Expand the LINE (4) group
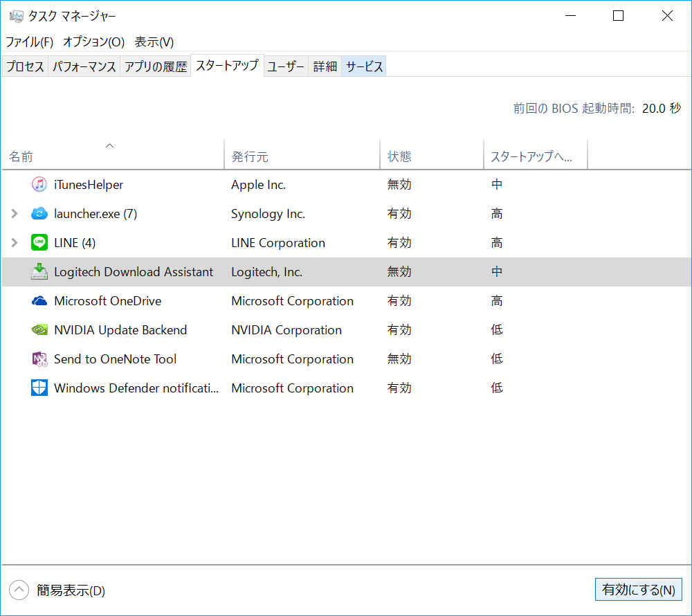 [x=15, y=242]
